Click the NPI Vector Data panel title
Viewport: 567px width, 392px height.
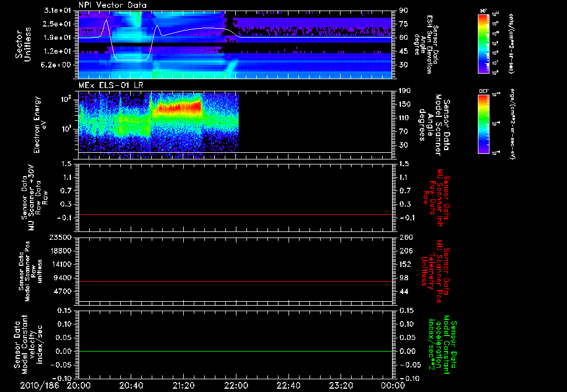pyautogui.click(x=112, y=5)
